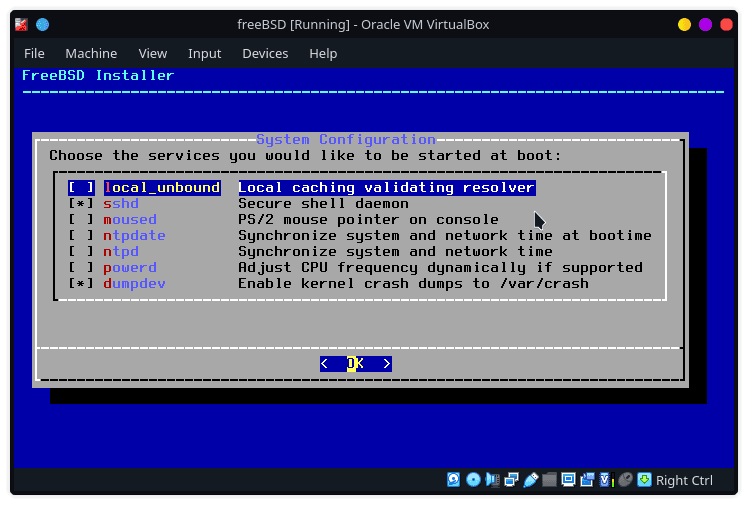Click the shared folders status icon

tap(549, 480)
